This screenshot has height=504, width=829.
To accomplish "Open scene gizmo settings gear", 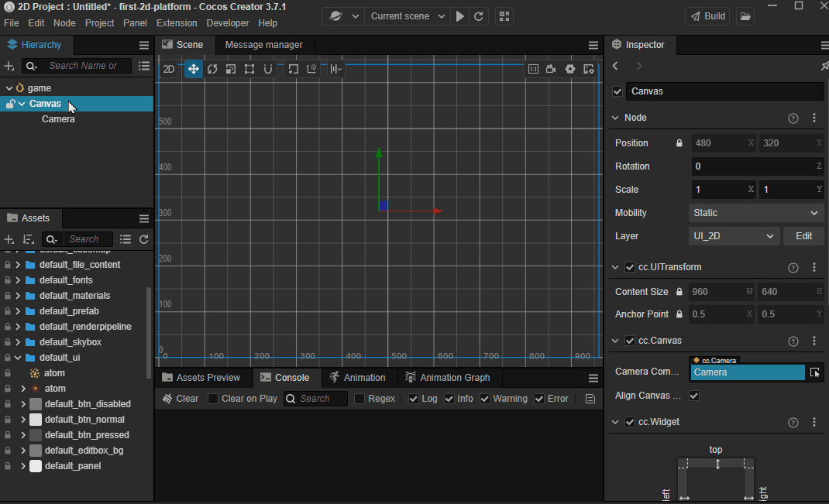I will (570, 70).
